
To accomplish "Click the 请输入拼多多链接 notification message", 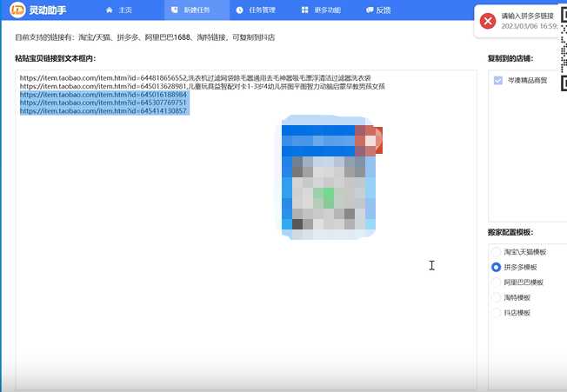I will (527, 17).
